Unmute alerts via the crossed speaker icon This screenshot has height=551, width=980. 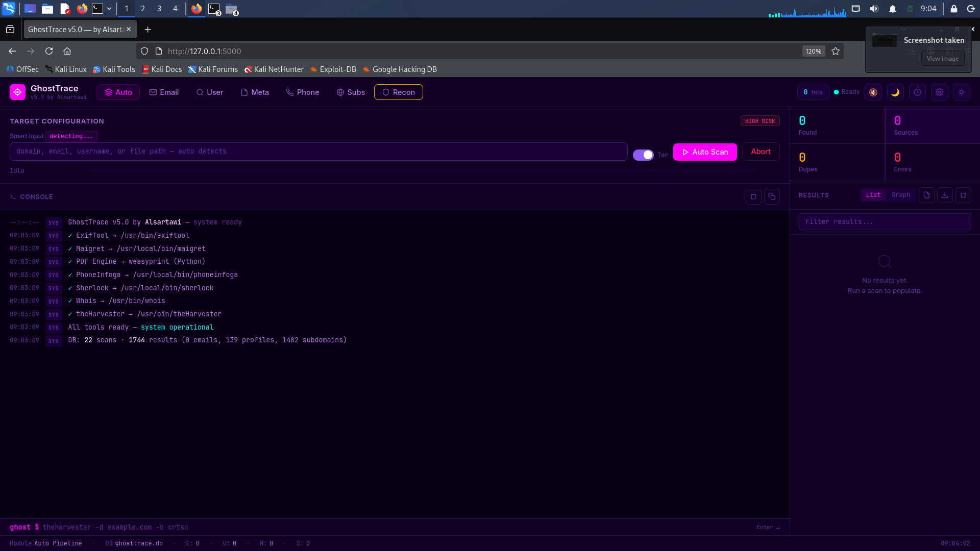tap(873, 92)
